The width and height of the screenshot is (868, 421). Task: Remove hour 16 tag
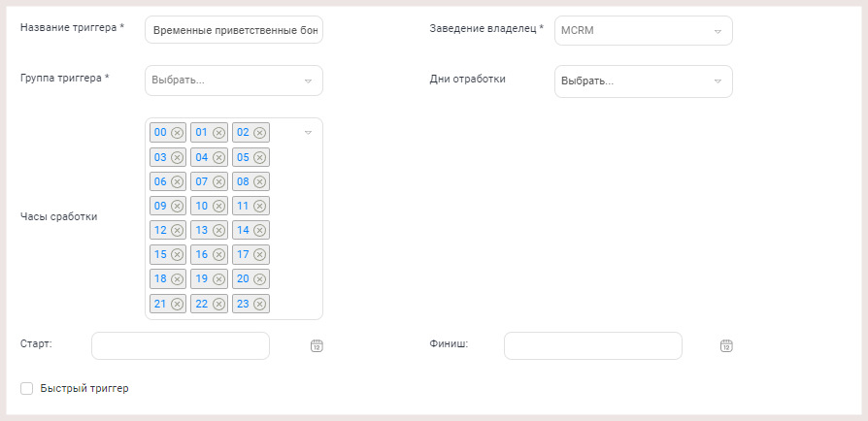click(x=218, y=254)
